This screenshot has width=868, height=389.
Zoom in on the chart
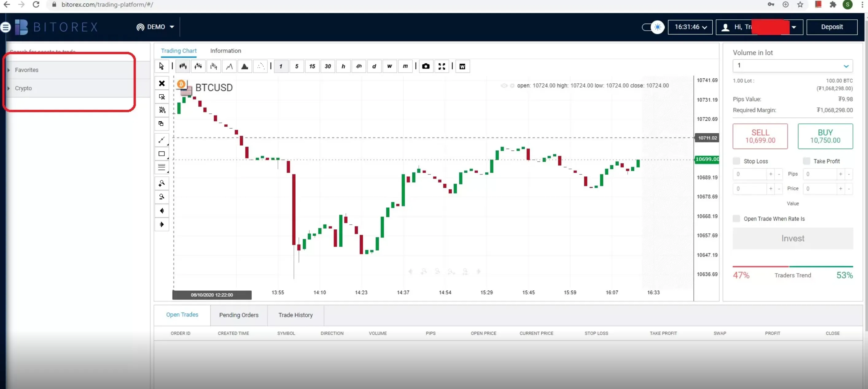(162, 183)
